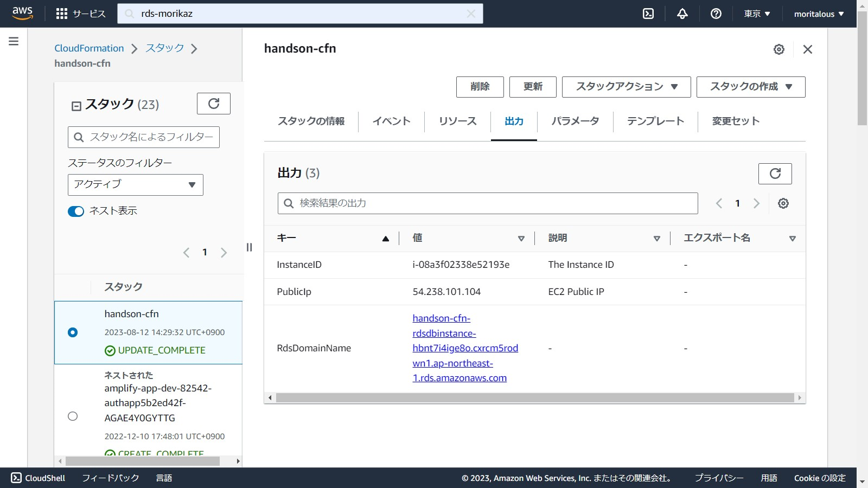Viewport: 868px width, 488px height.
Task: Open the CloudShell icon in top navigation
Action: (x=648, y=14)
